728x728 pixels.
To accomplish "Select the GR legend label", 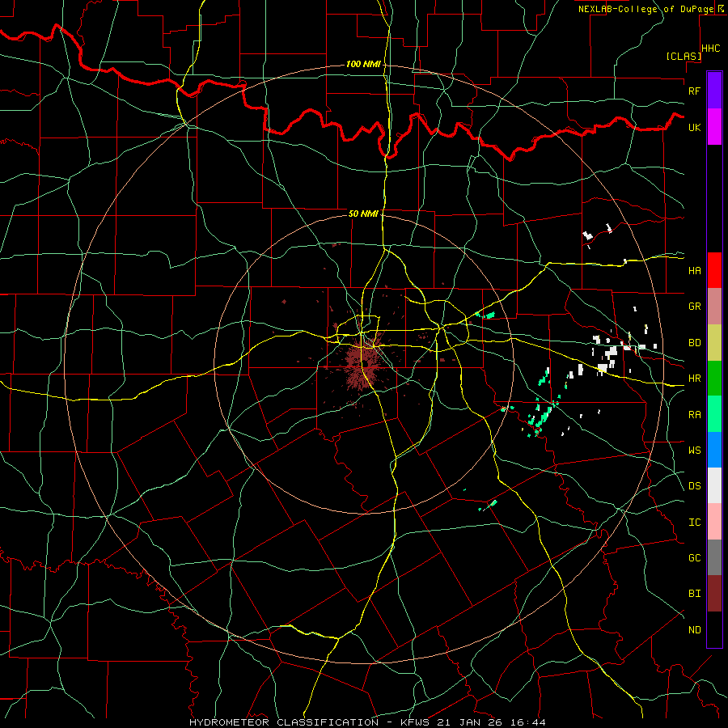I will [x=694, y=307].
